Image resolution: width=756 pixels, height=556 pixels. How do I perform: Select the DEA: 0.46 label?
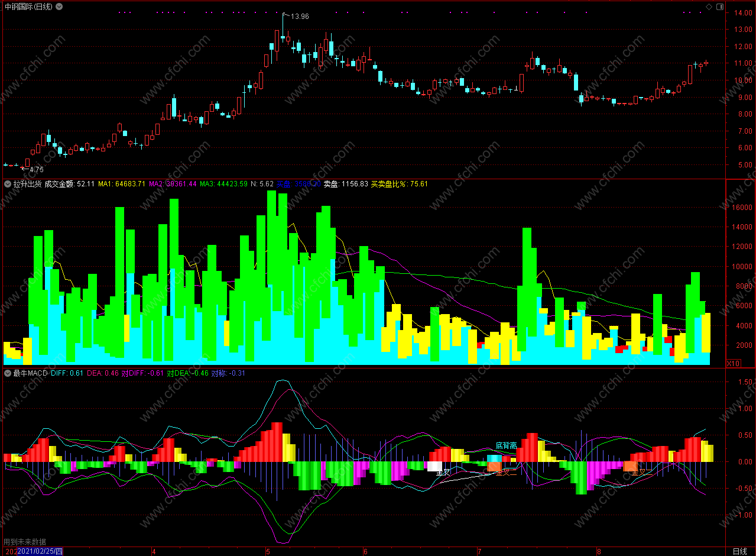(103, 373)
